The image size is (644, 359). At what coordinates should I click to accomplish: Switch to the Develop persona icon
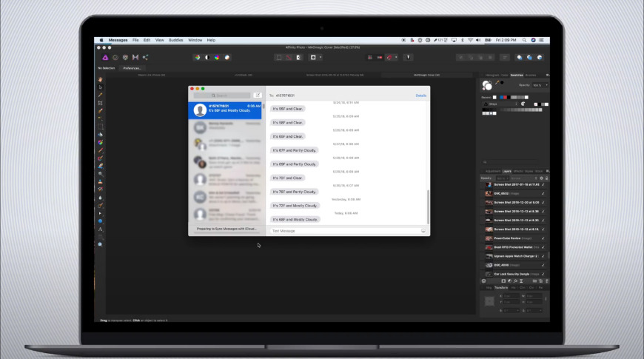125,58
